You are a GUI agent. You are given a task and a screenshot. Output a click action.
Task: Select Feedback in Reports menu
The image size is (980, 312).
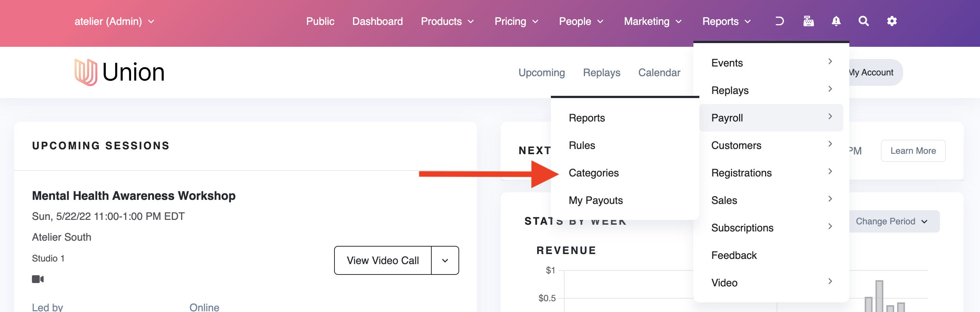734,255
